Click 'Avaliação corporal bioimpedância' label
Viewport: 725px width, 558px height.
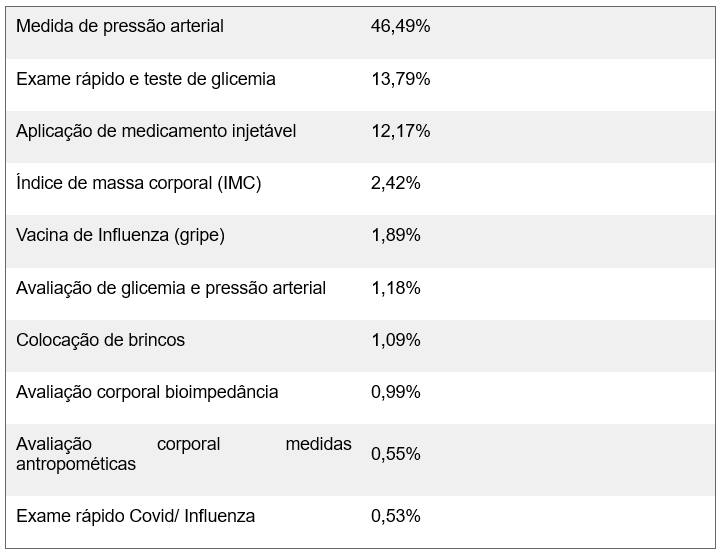(147, 392)
